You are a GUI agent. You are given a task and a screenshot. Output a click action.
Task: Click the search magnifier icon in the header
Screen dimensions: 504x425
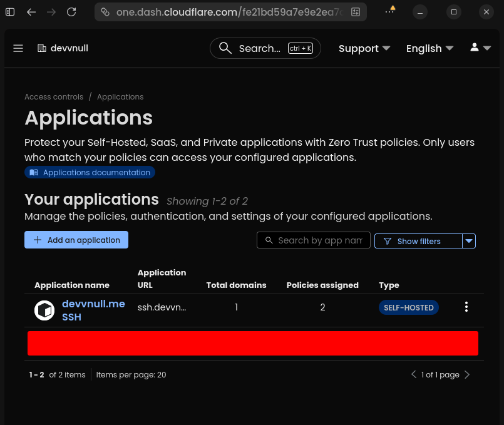(225, 48)
